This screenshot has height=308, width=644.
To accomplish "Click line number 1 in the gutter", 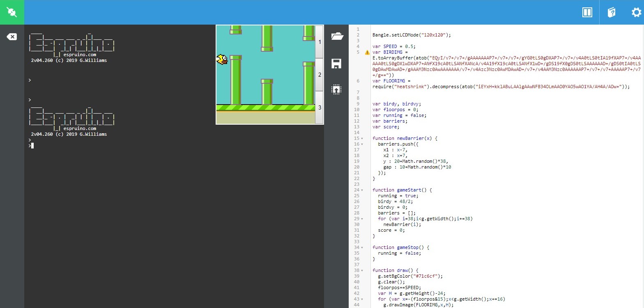I will (x=358, y=29).
